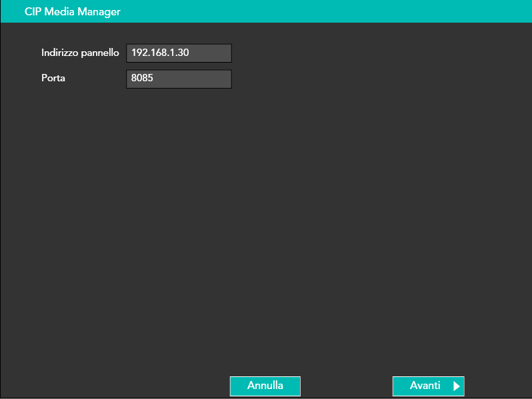Click inside the Porta input field

[x=179, y=79]
